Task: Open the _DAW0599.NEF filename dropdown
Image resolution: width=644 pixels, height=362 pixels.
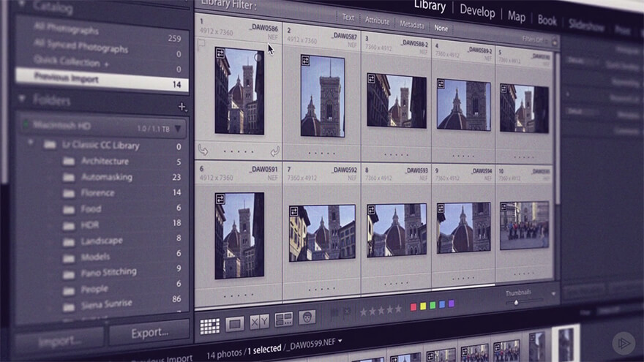Action: pyautogui.click(x=340, y=341)
